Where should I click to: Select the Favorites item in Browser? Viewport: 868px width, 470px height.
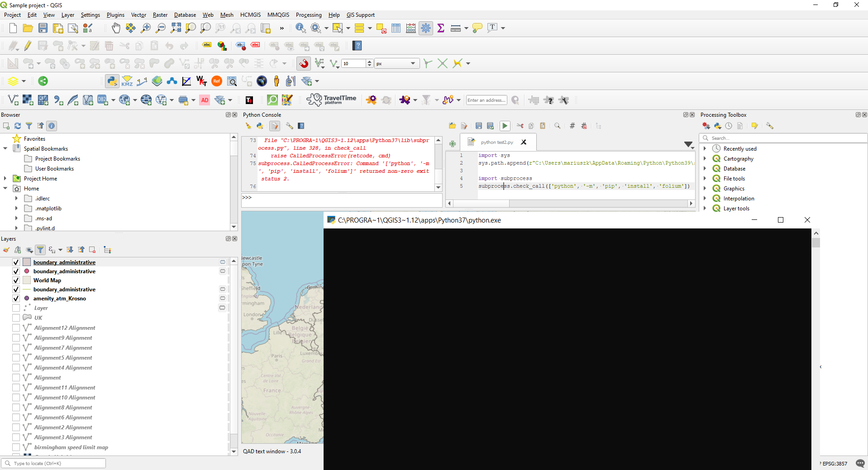click(34, 139)
